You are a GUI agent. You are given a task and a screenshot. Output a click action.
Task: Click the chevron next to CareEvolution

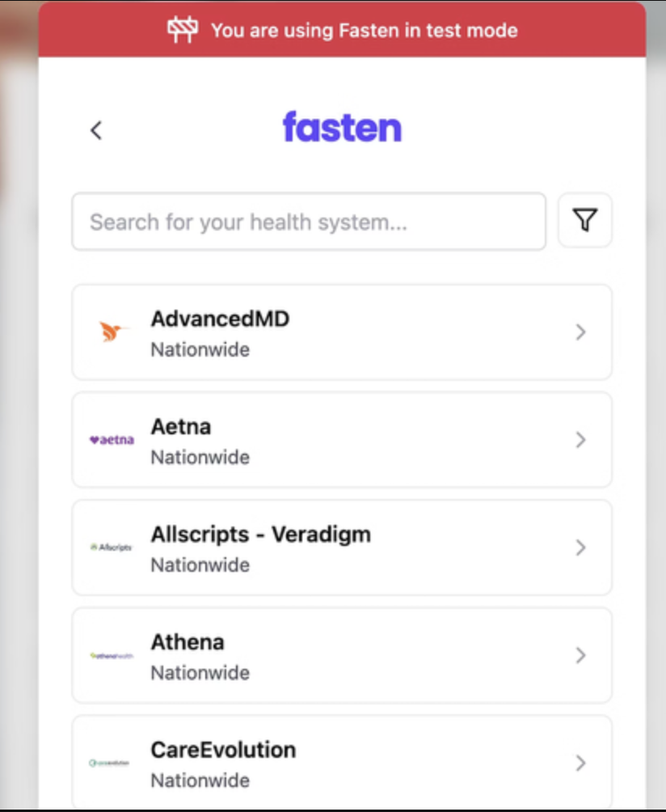580,763
